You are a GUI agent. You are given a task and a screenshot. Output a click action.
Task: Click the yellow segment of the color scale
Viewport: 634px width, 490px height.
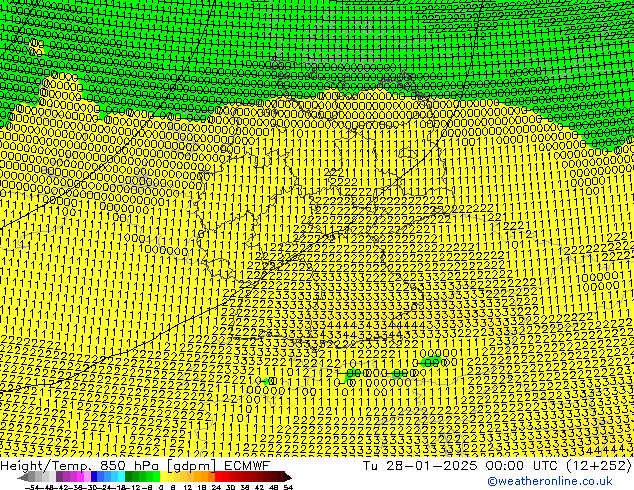(x=163, y=476)
